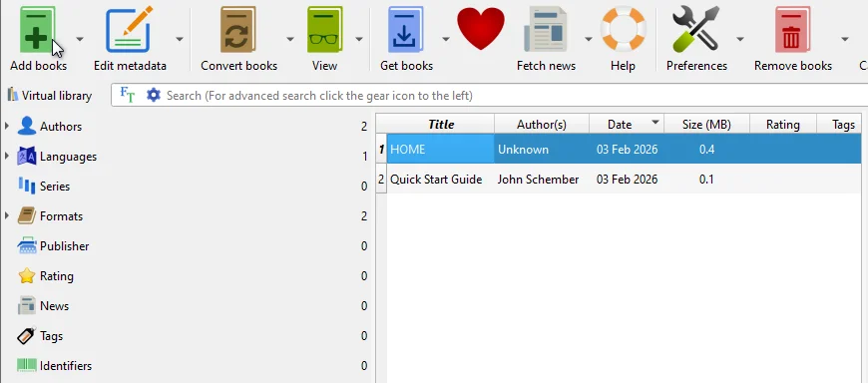Sort by Size (MB) column header
Screen dimensions: 868x383
[706, 125]
